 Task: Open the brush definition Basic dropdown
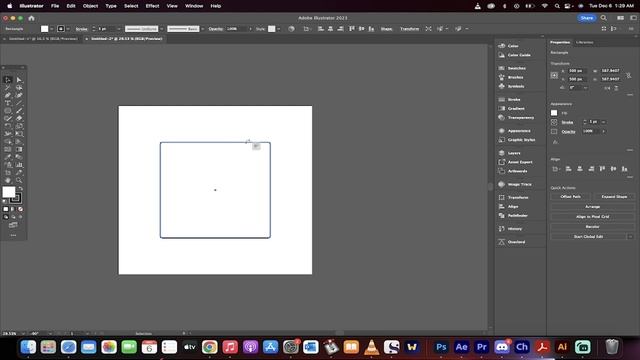pos(202,29)
